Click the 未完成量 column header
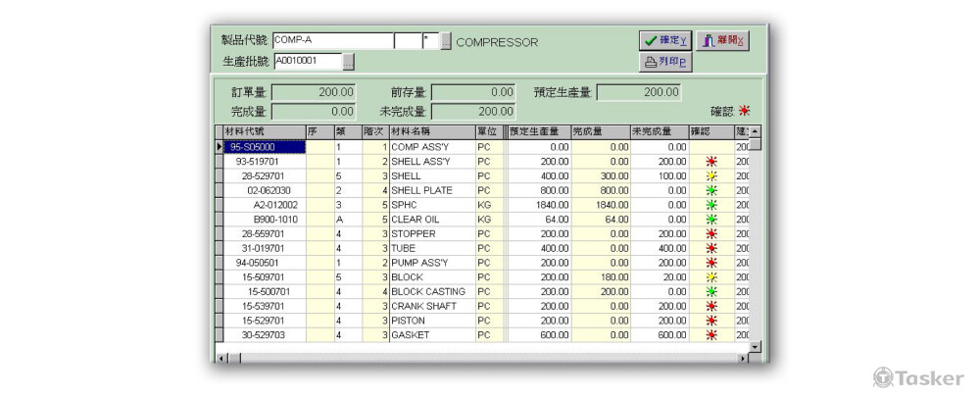This screenshot has height=398, width=980. [660, 131]
